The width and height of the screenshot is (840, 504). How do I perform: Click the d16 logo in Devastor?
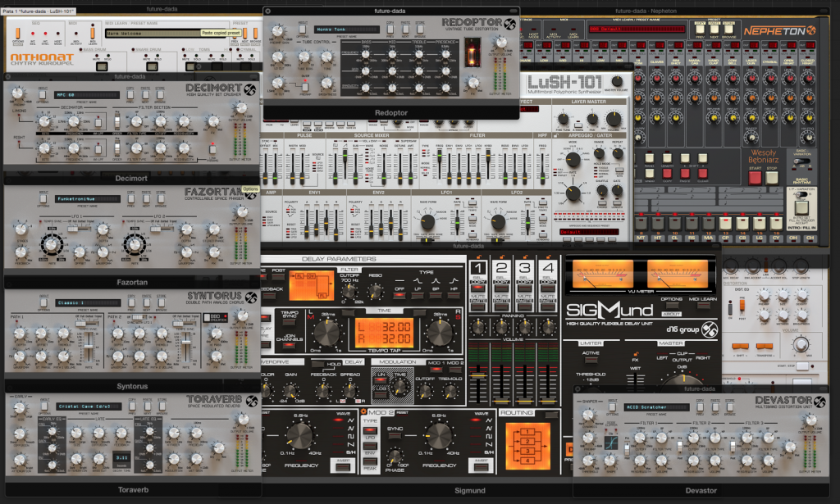pos(819,402)
